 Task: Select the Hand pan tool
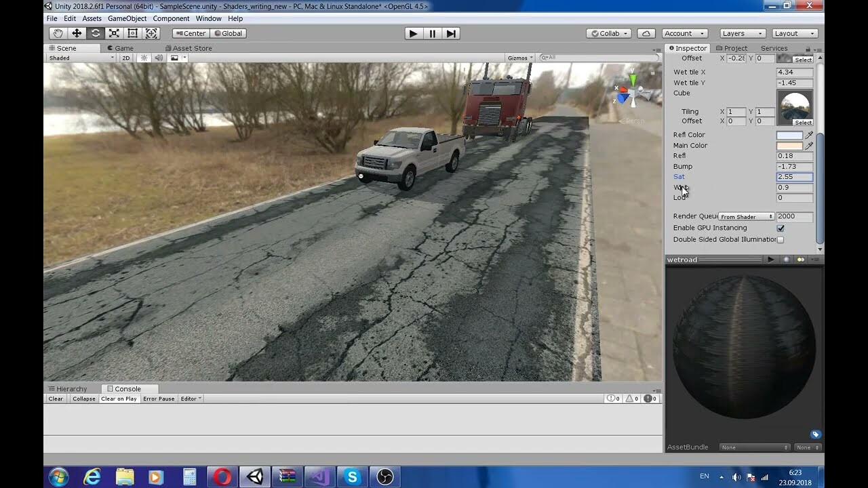(x=58, y=33)
